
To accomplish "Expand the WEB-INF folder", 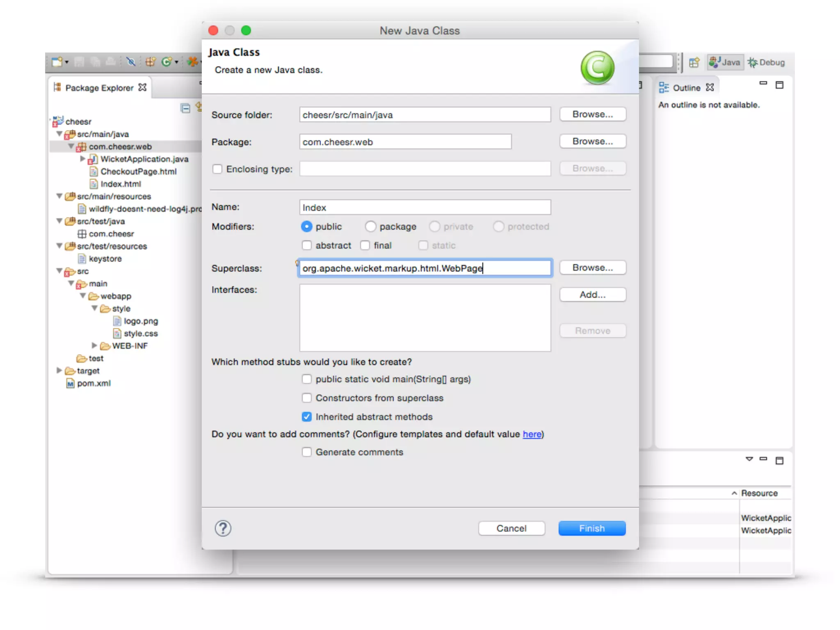I will point(94,346).
